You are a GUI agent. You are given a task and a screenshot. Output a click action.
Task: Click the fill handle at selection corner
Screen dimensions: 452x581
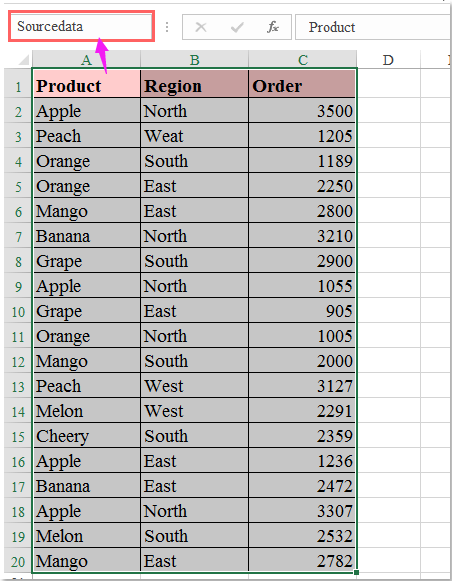click(x=356, y=572)
